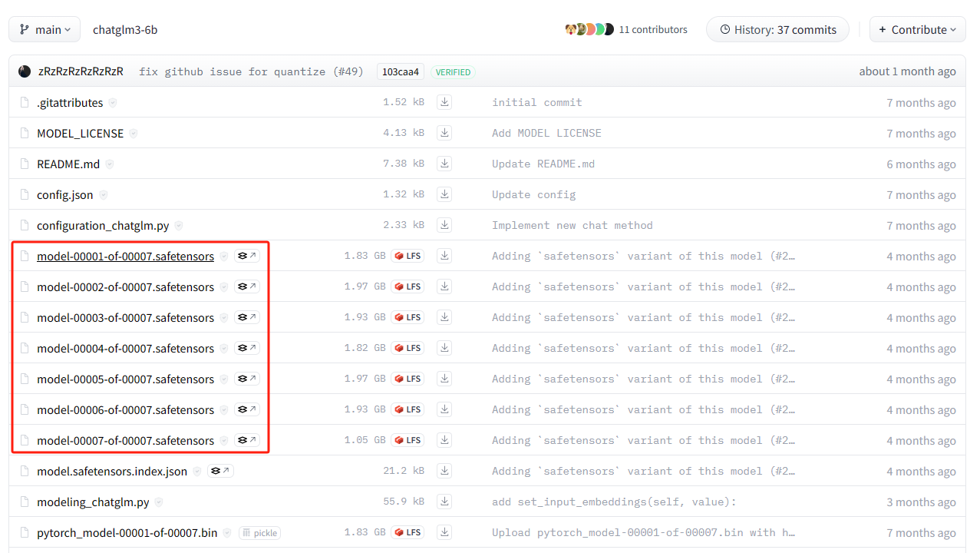Open safetensors viewer for model-00003-of-00007
The image size is (980, 553).
pos(247,317)
